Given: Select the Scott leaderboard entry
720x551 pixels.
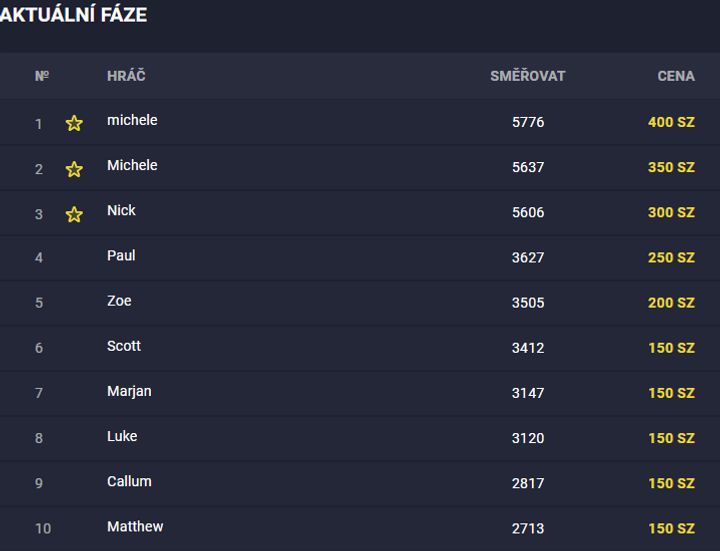Looking at the screenshot, I should (360, 348).
